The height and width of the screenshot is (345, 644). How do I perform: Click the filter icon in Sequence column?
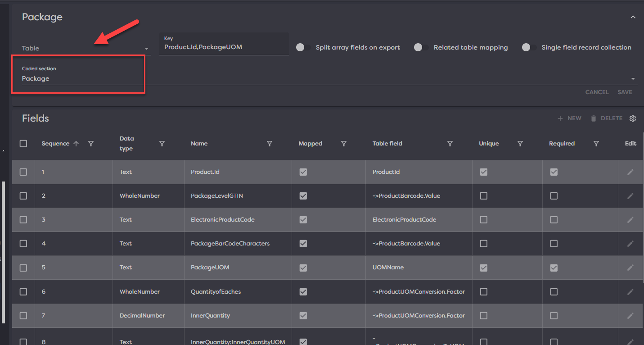[x=91, y=144]
